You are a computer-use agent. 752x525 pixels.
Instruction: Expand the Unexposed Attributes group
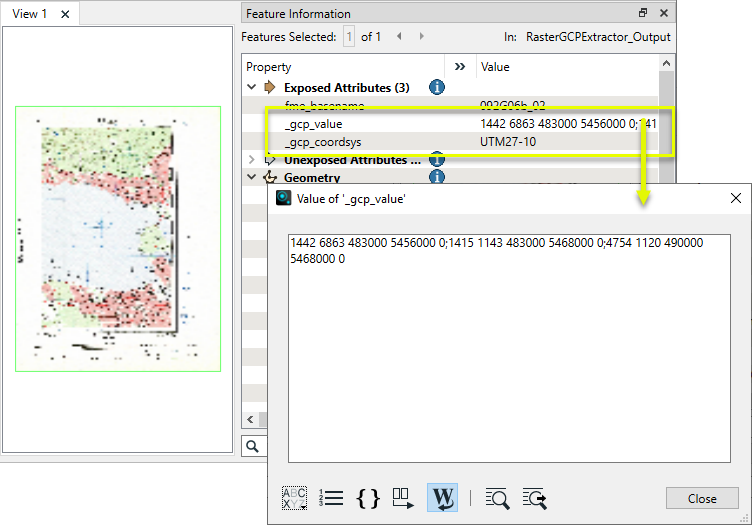(x=252, y=160)
